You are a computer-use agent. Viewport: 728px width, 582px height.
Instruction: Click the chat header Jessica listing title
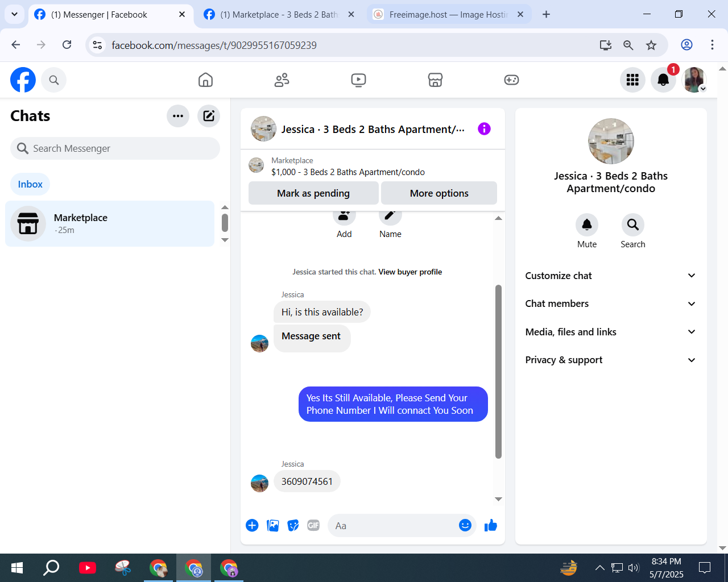click(x=373, y=130)
